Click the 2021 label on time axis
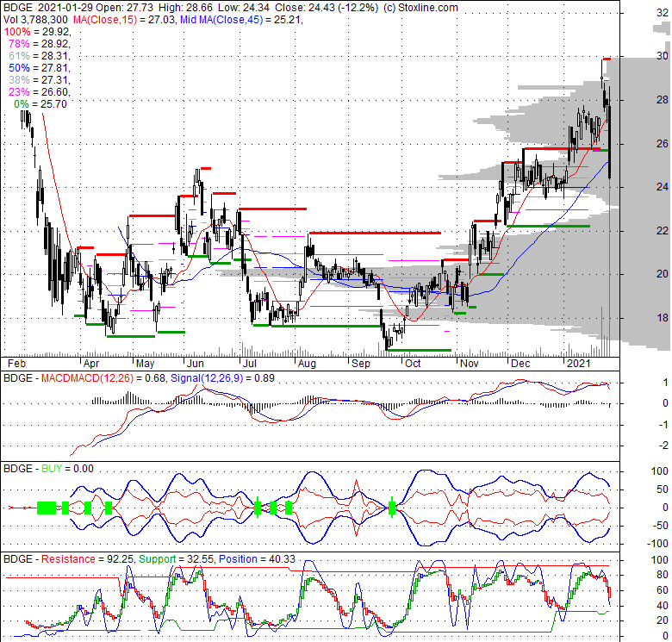Screen dimensions: 672x642 click(579, 364)
